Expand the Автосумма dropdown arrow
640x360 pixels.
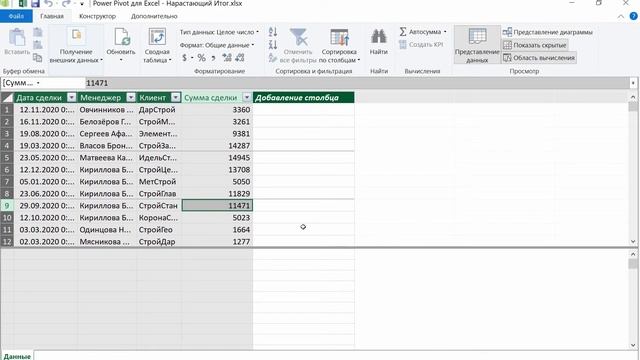(445, 32)
